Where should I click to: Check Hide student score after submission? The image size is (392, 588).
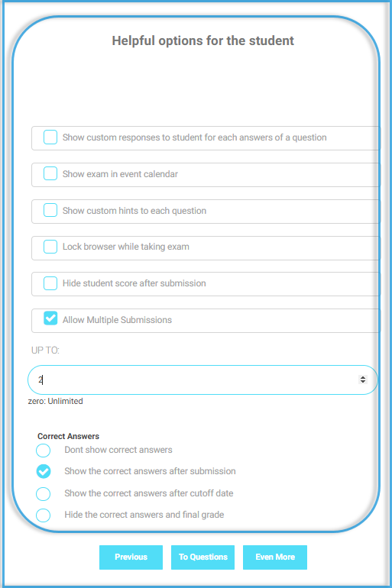coord(50,283)
